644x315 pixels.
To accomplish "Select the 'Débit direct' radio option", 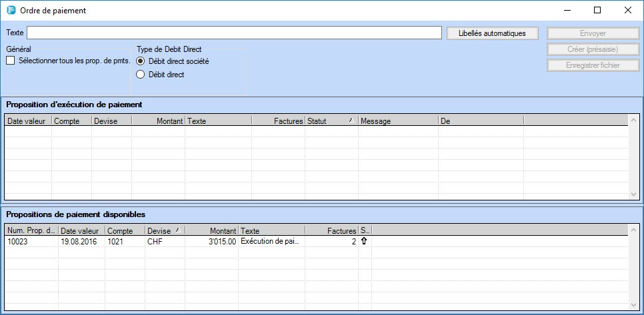I will (140, 75).
